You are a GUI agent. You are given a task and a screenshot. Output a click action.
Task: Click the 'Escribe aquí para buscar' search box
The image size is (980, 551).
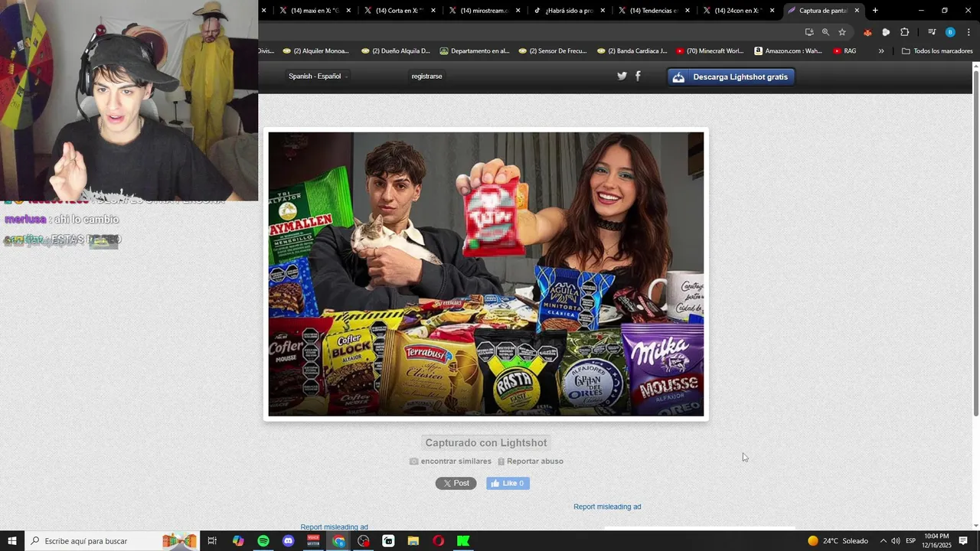[x=112, y=541]
